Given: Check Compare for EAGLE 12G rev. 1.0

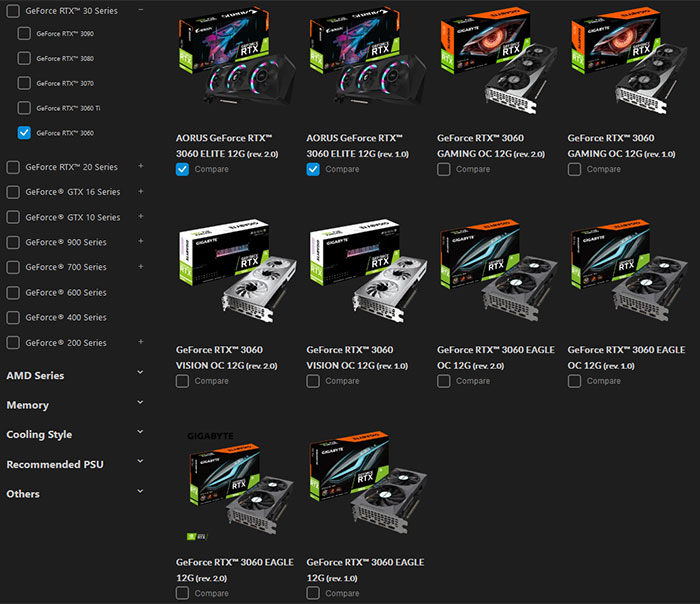Looking at the screenshot, I should (313, 593).
